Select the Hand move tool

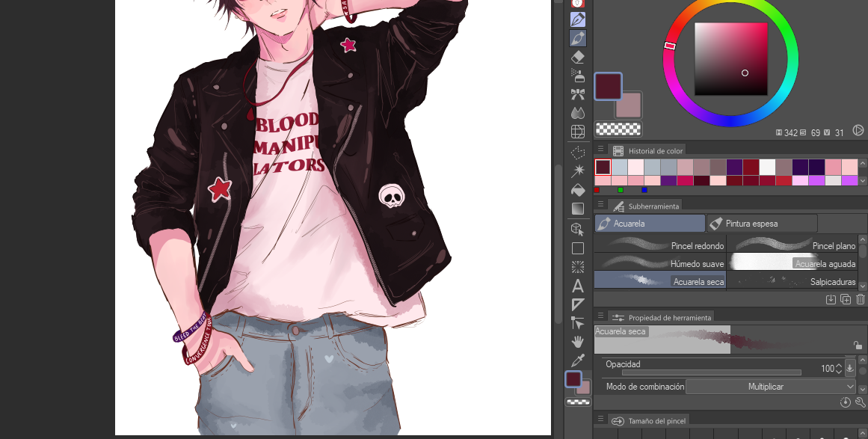577,342
